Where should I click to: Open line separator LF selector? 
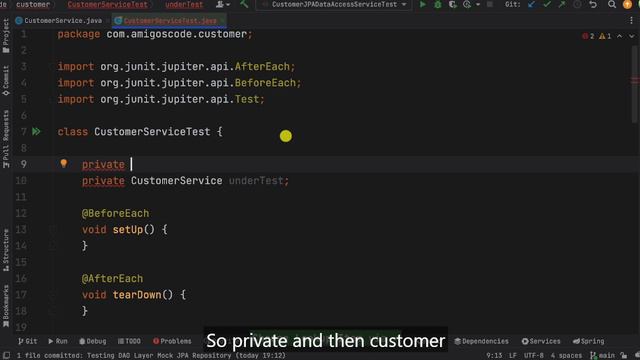(x=513, y=356)
